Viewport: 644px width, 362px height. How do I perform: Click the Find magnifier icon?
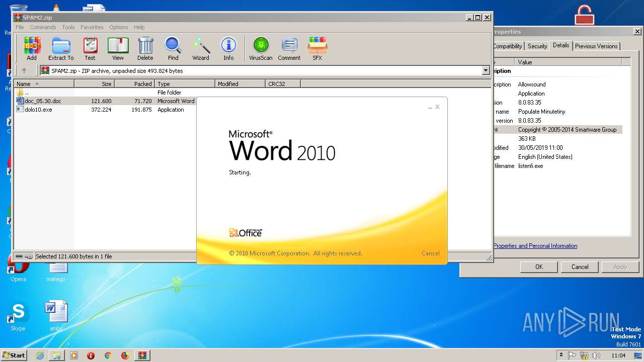(173, 49)
